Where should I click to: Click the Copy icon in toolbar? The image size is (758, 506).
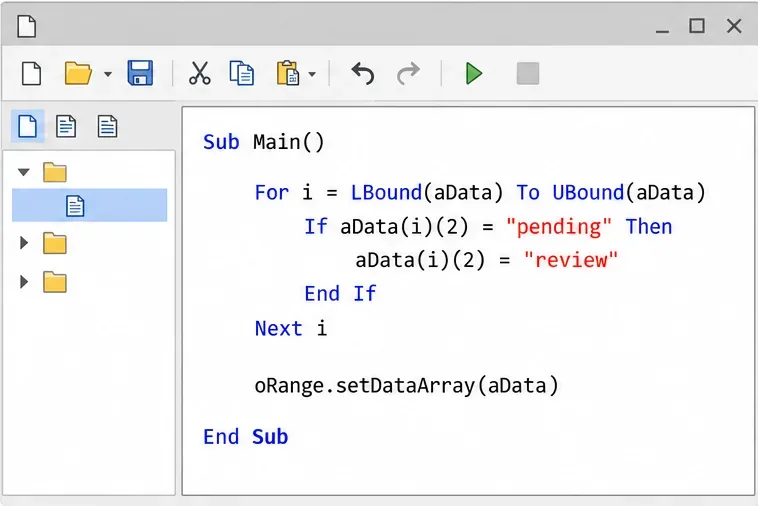[242, 73]
